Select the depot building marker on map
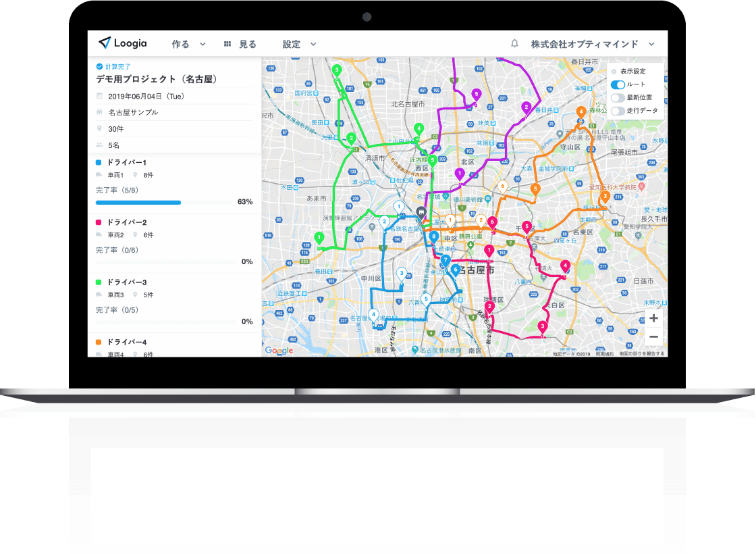 421,212
